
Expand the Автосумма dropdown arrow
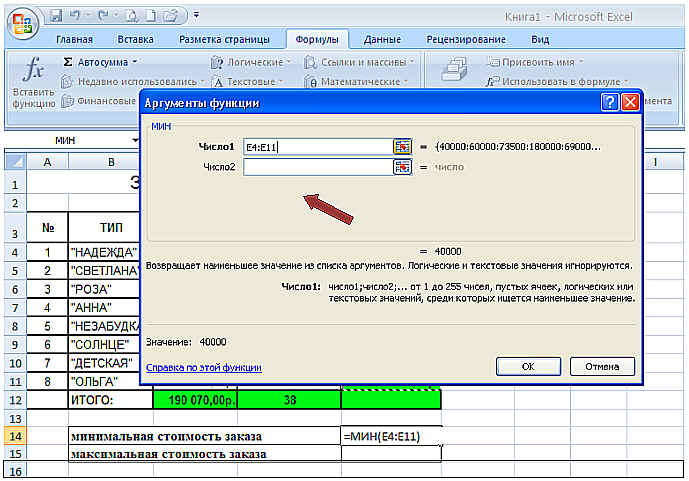pyautogui.click(x=135, y=62)
